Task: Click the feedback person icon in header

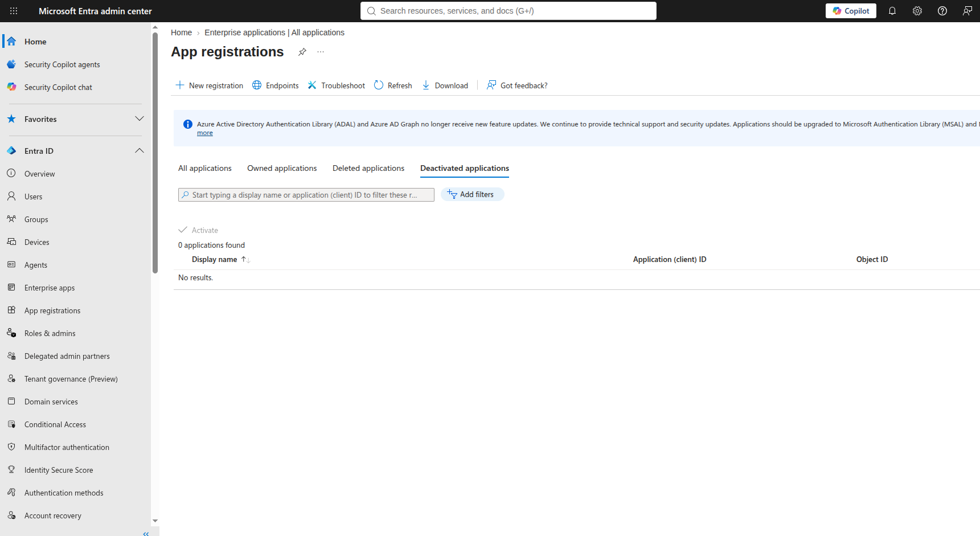Action: (967, 11)
